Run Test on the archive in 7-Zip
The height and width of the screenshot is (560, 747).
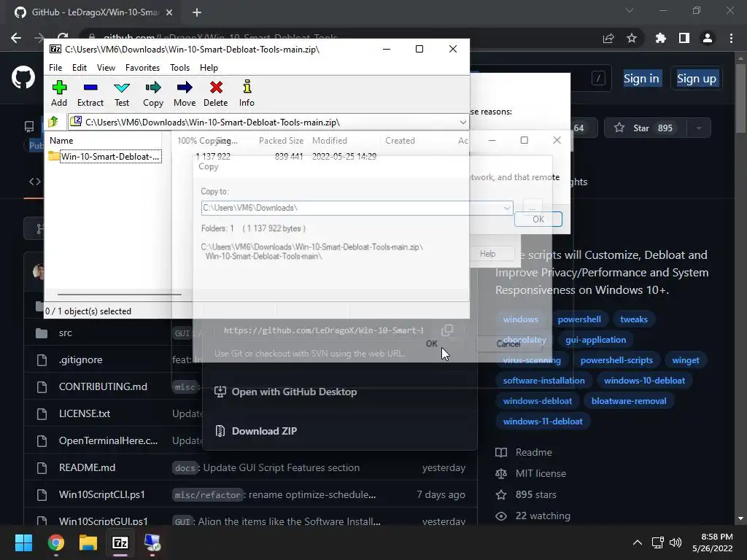[x=122, y=93]
